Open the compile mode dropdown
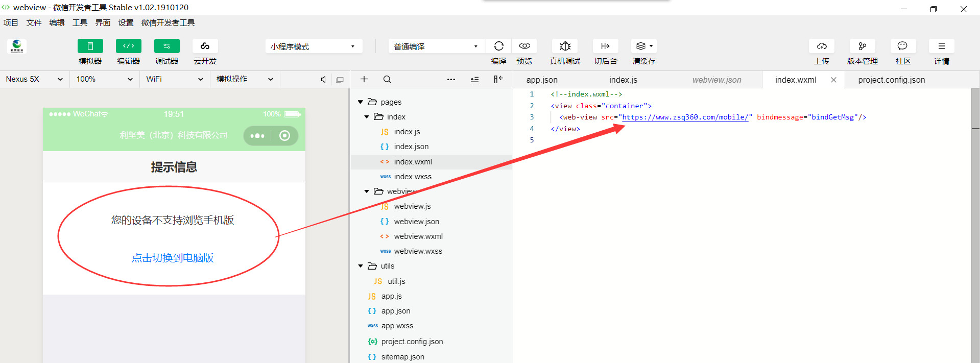 click(x=437, y=46)
